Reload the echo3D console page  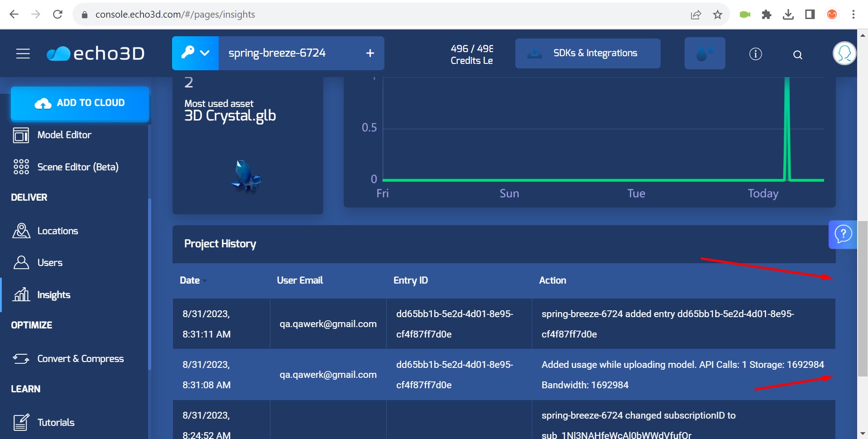(58, 14)
